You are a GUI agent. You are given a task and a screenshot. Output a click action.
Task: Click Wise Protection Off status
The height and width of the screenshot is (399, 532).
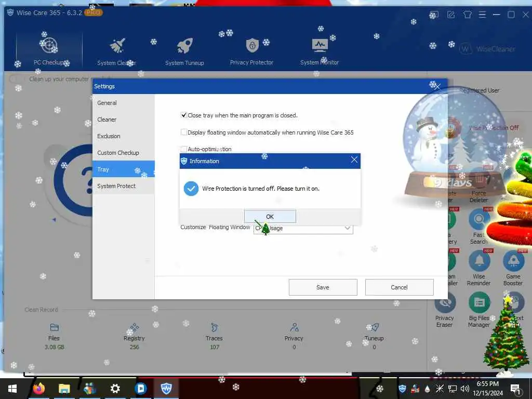(494, 128)
